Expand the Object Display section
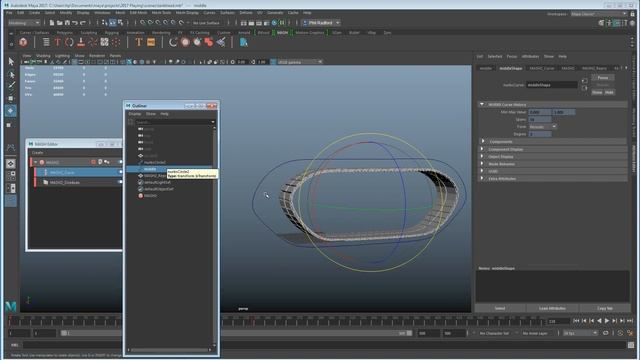Image resolution: width=640 pixels, height=360 pixels. point(482,157)
